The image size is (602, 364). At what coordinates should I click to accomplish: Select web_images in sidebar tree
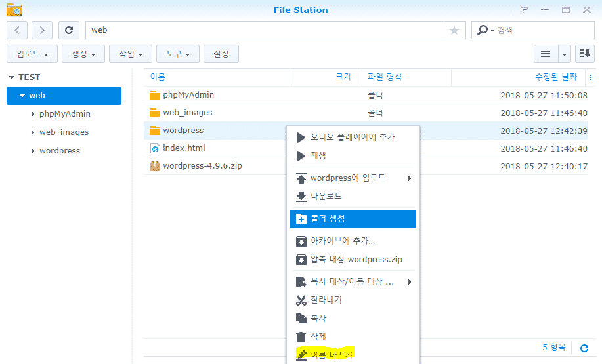[x=64, y=132]
